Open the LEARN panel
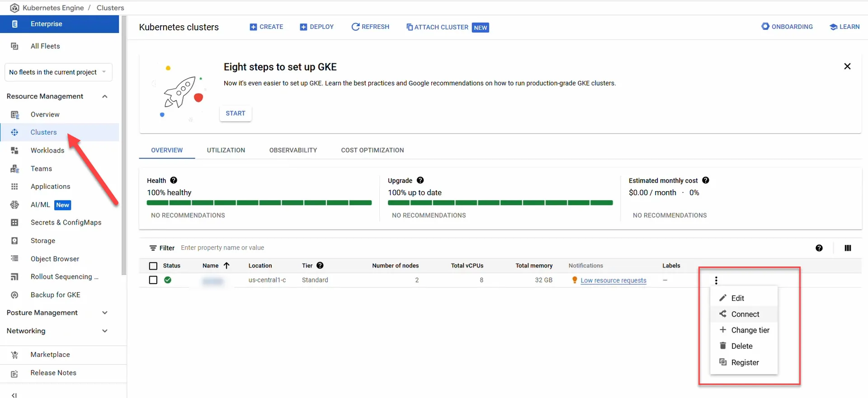868x398 pixels. [x=844, y=27]
